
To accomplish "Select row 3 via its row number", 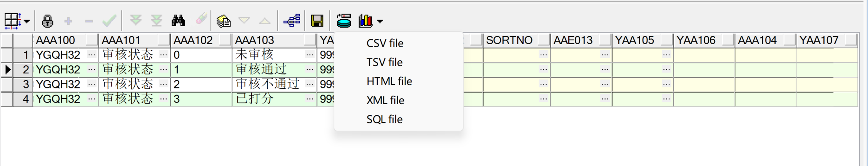I will click(23, 84).
